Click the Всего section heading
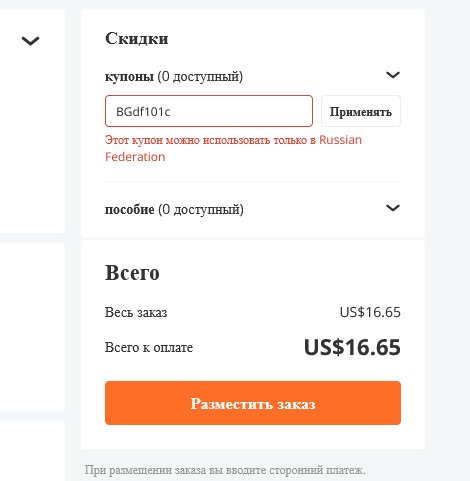This screenshot has width=470, height=481. [x=132, y=273]
